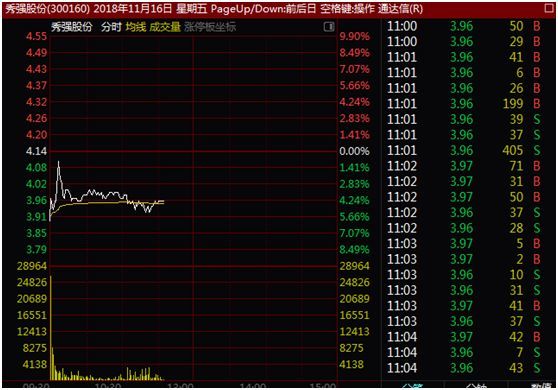The width and height of the screenshot is (558, 390).
Task: Open the 分笔 tab below tick list
Action: [x=413, y=386]
